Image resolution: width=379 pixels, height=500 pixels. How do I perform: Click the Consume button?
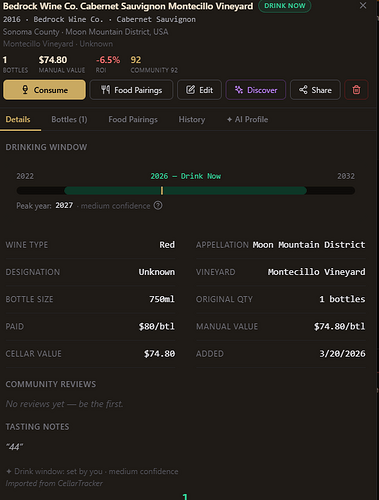click(x=44, y=90)
